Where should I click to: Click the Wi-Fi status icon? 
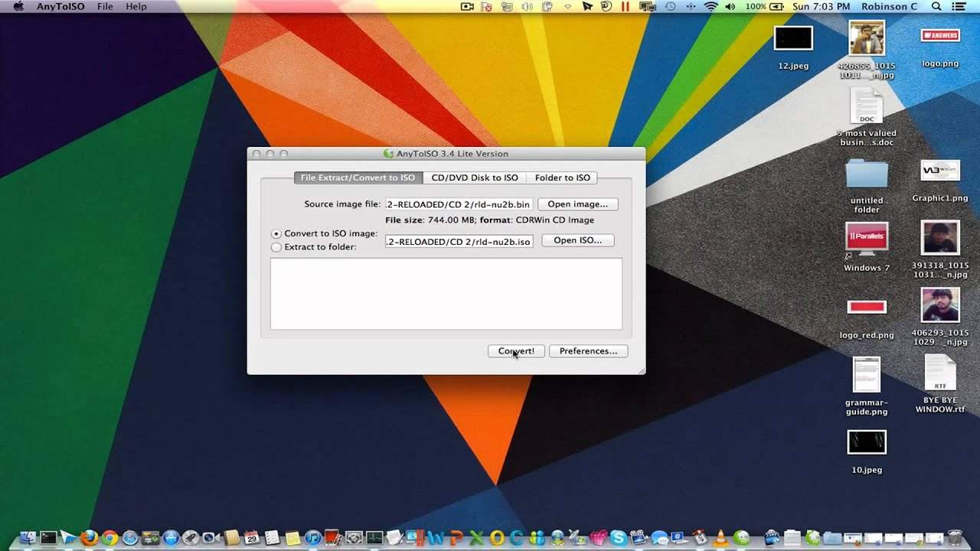tap(710, 6)
